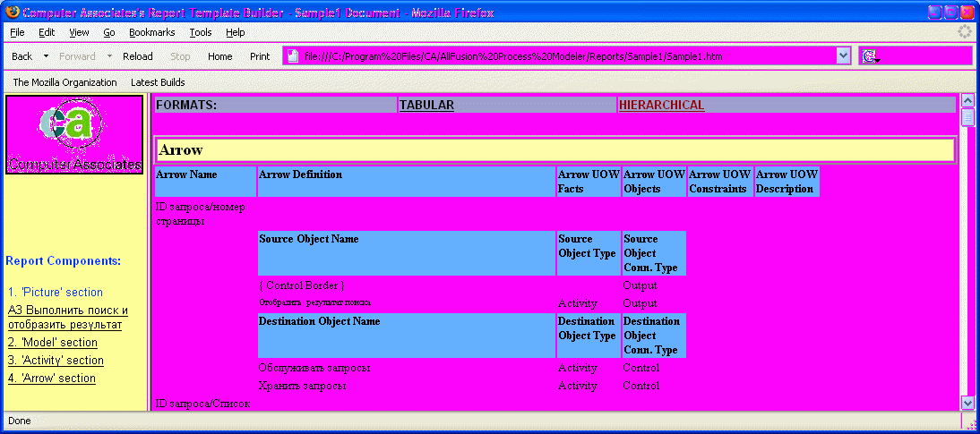Open The Mozilla Organization bookmark

[x=65, y=81]
